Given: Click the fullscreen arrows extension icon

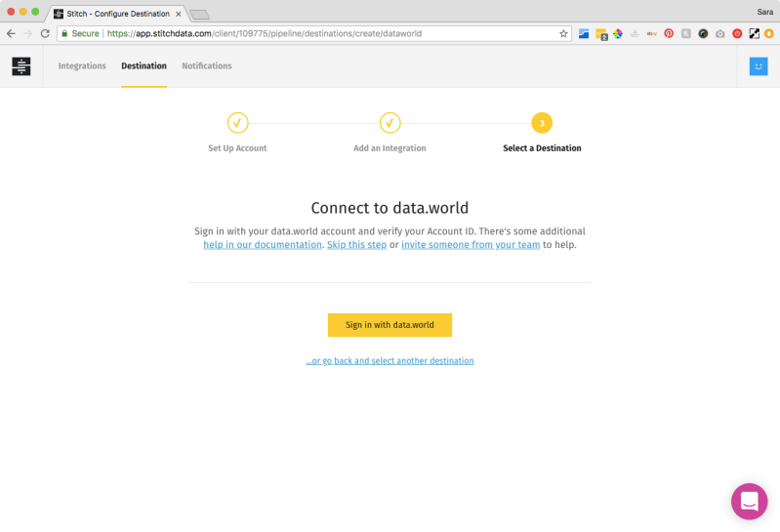Looking at the screenshot, I should pyautogui.click(x=755, y=34).
